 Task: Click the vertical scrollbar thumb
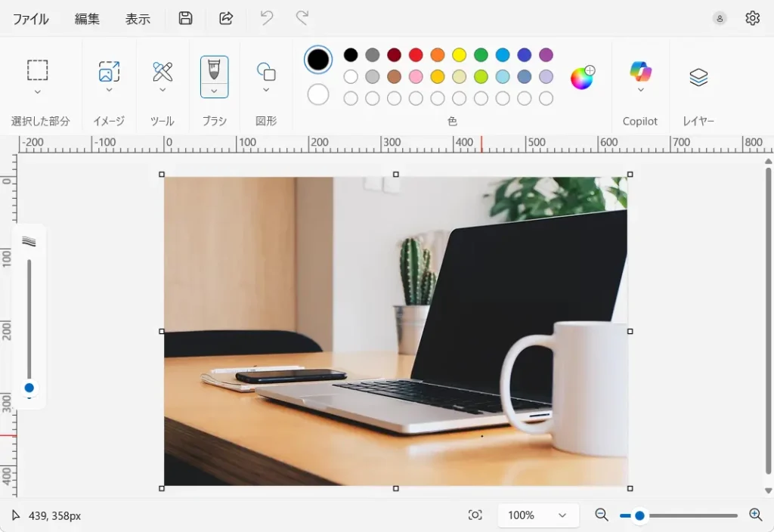click(x=768, y=320)
